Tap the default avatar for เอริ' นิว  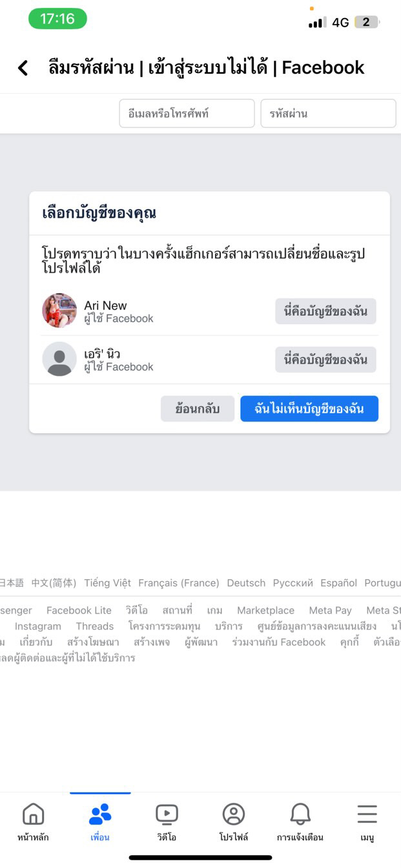point(59,359)
